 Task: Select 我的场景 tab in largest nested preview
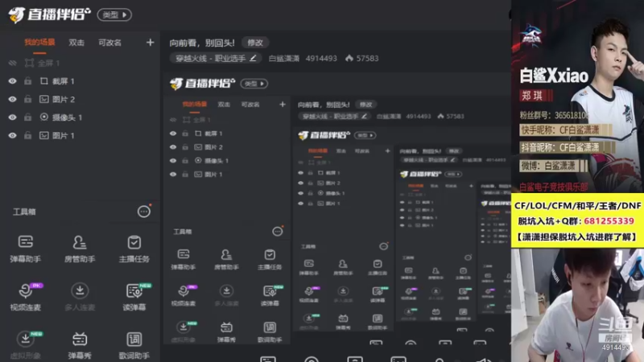click(195, 105)
